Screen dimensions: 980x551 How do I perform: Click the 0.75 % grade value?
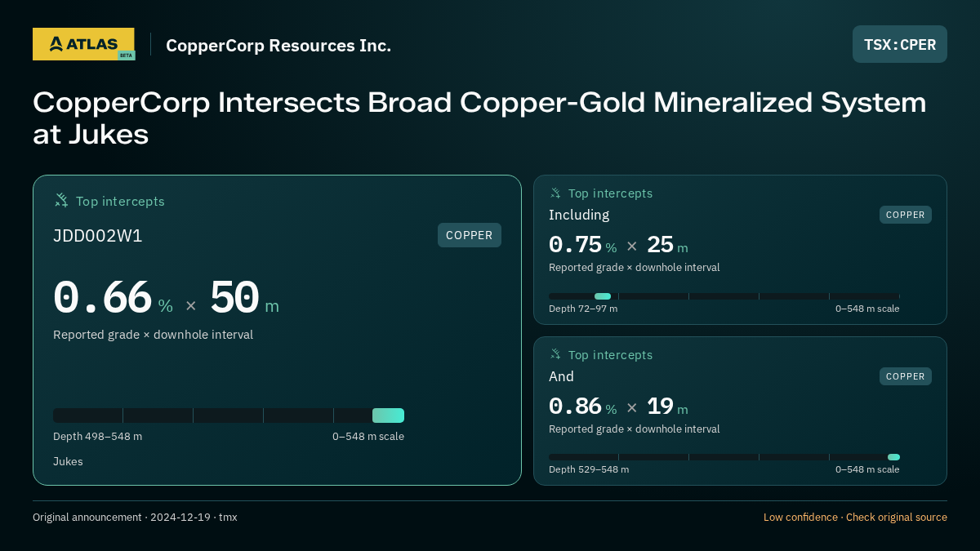click(582, 245)
